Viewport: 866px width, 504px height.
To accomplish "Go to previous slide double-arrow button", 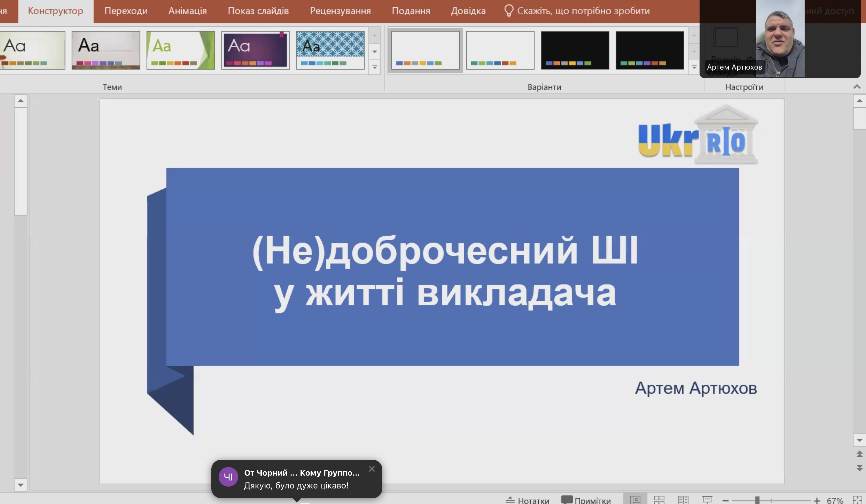I will [x=859, y=454].
